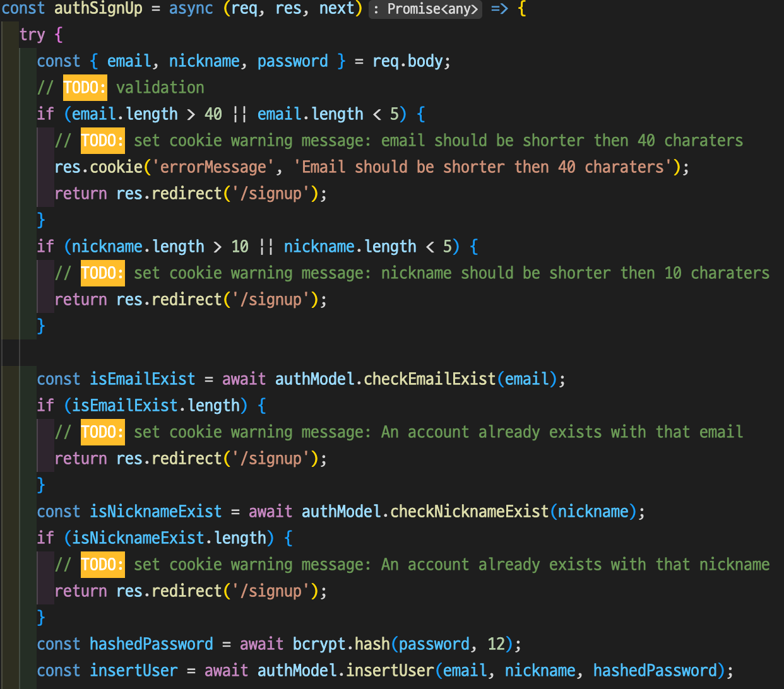Screen dimensions: 784x689
Task: Click the TODO tag before 'validation'
Action: point(85,88)
